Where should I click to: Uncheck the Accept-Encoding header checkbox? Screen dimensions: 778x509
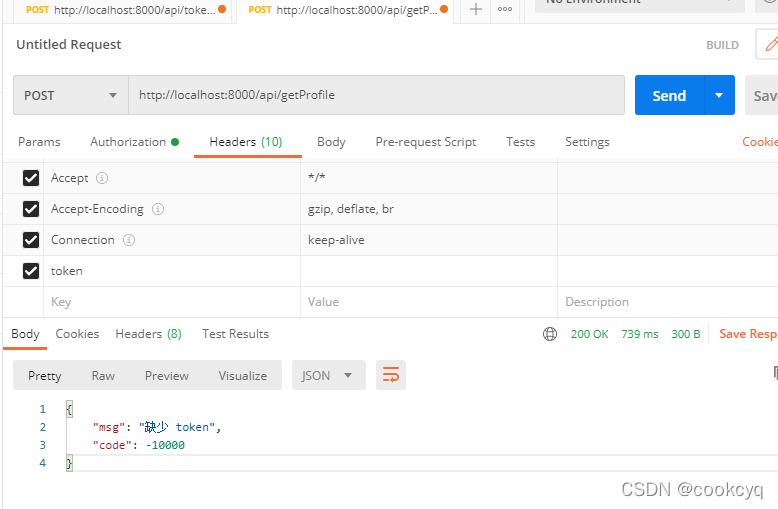31,209
